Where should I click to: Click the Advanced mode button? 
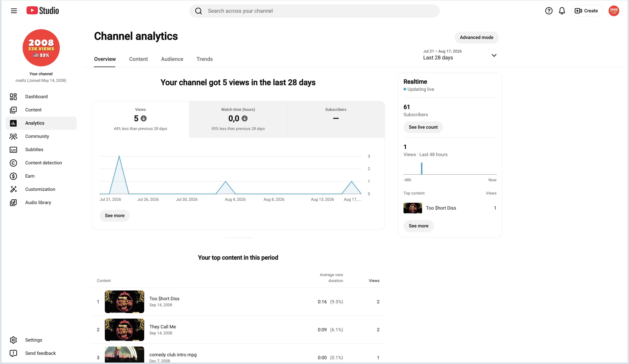coord(477,38)
